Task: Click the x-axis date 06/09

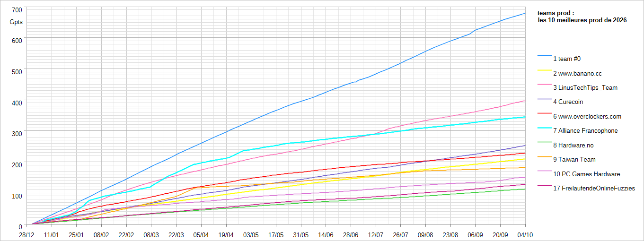Action: [476, 234]
